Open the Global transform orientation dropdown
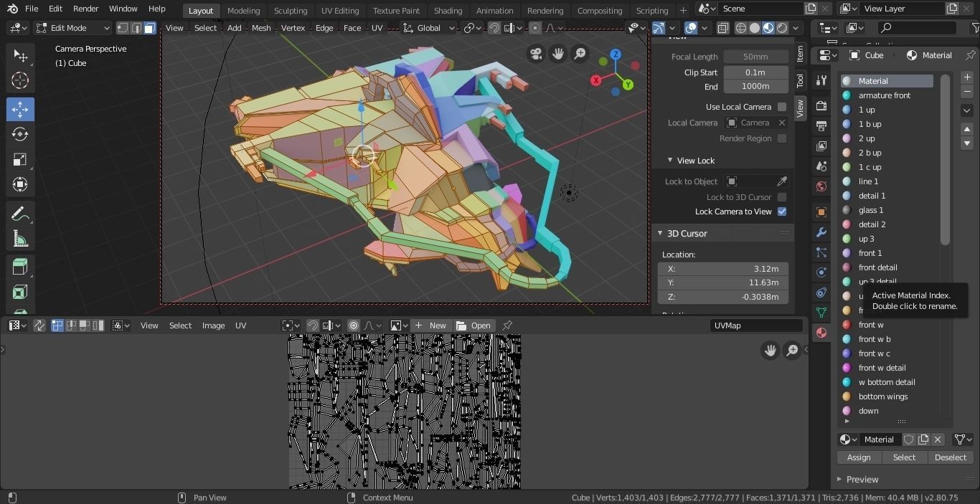Viewport: 980px width, 504px height. click(429, 28)
